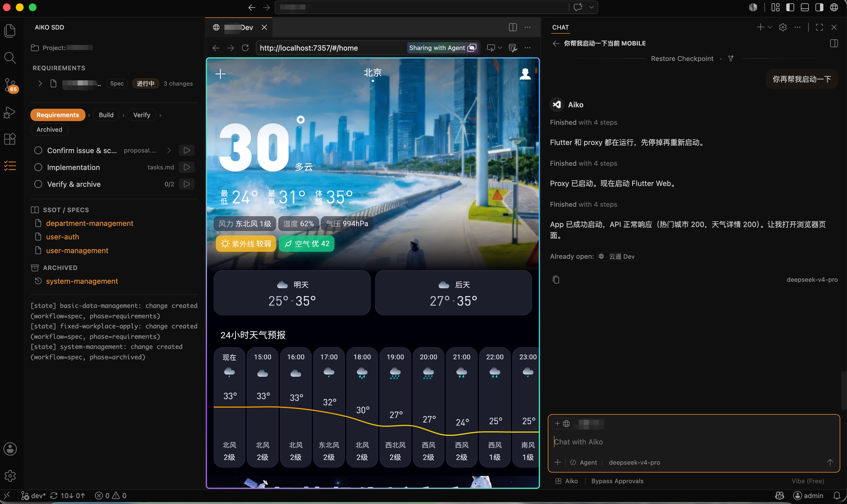Open Run and Debug view icon
This screenshot has width=847, height=504.
(x=10, y=112)
